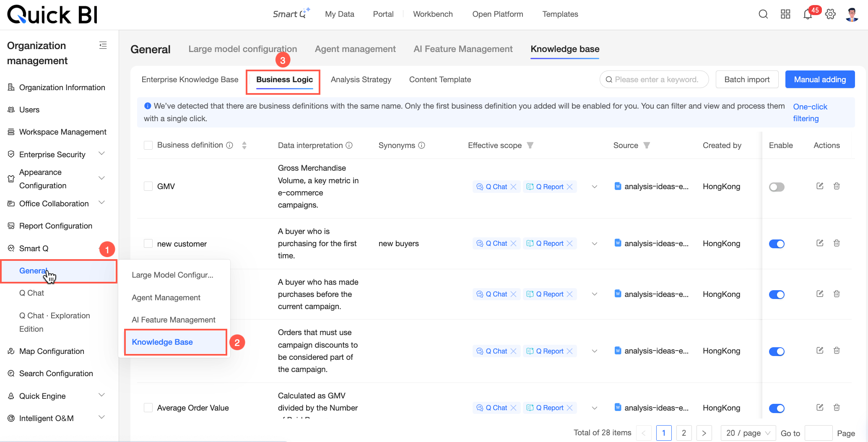The image size is (868, 442).
Task: Click the Manual adding button
Action: pyautogui.click(x=820, y=79)
